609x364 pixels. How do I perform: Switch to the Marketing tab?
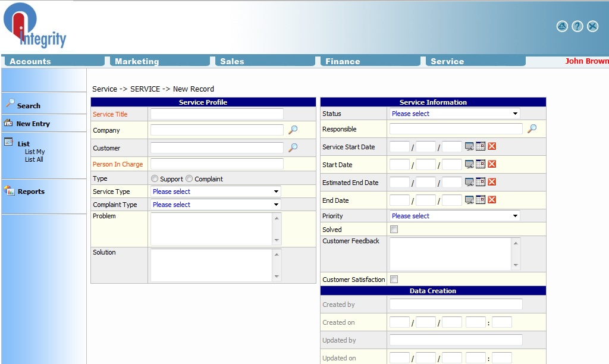coord(137,61)
